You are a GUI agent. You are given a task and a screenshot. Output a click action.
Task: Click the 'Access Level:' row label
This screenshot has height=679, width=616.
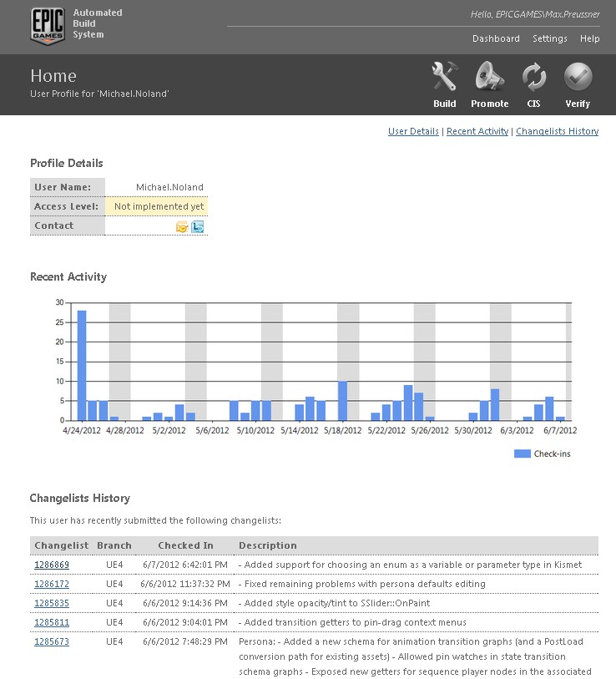(66, 206)
